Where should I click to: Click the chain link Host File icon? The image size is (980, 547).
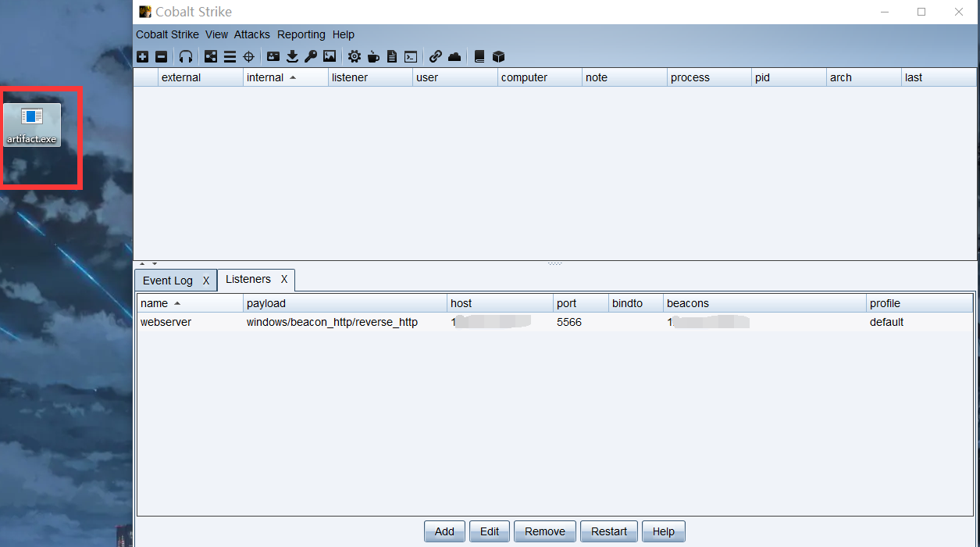coord(436,57)
